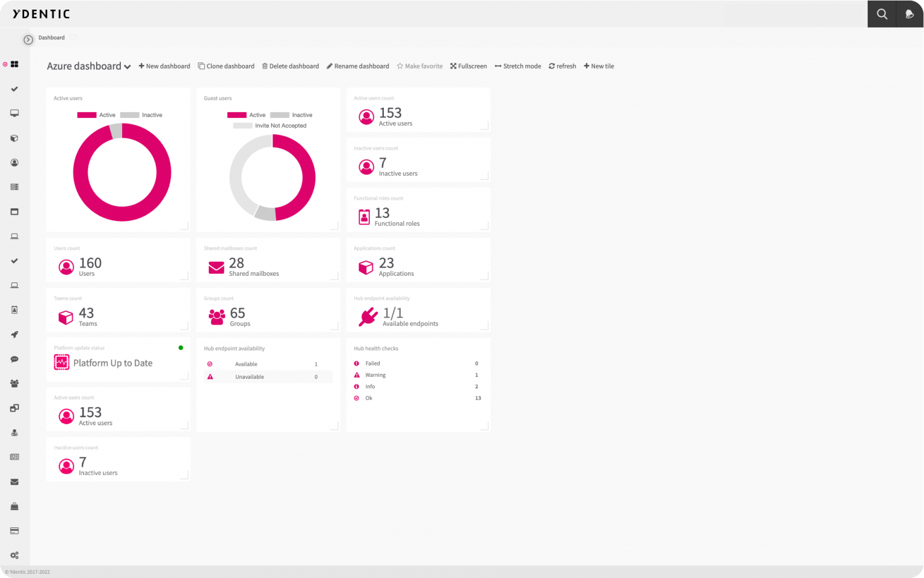Open the mail envelope icon in sidebar
Screen dimensions: 924x578
coord(14,482)
